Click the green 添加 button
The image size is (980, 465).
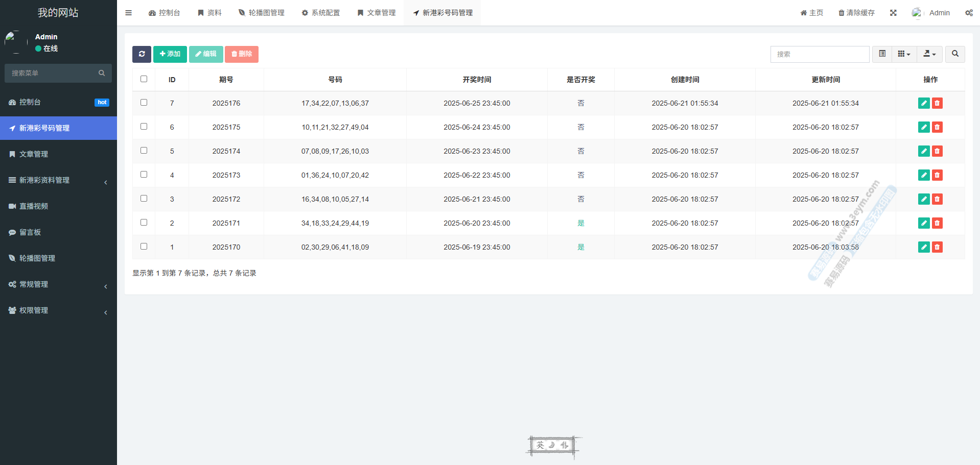pyautogui.click(x=170, y=54)
